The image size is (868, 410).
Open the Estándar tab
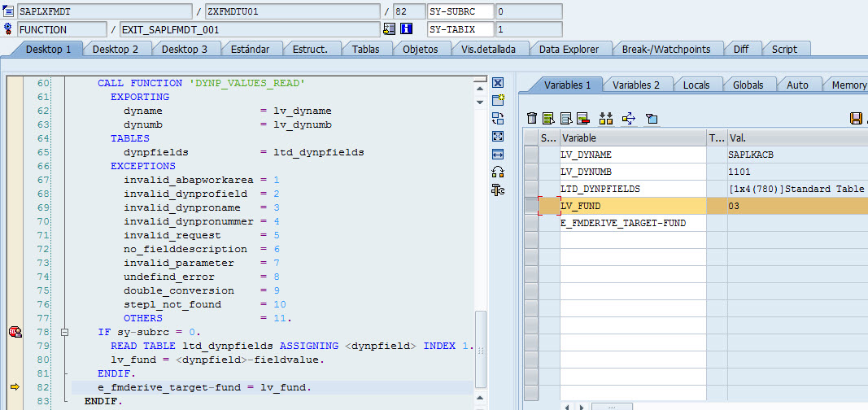point(249,50)
